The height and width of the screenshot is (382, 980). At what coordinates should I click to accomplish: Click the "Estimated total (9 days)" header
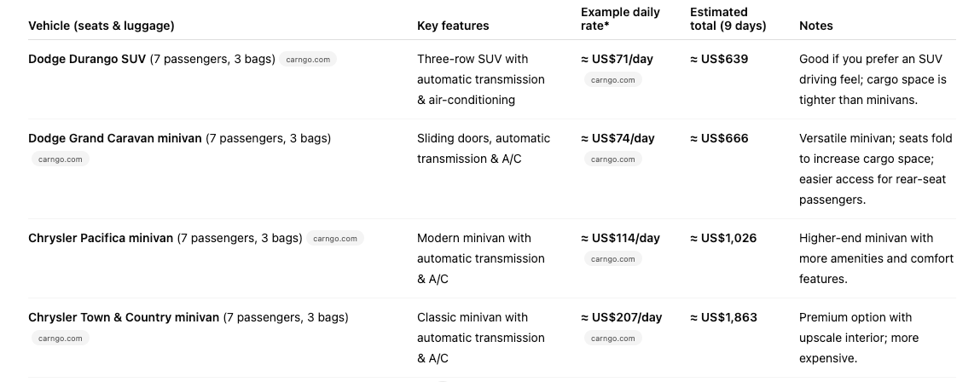click(x=728, y=19)
